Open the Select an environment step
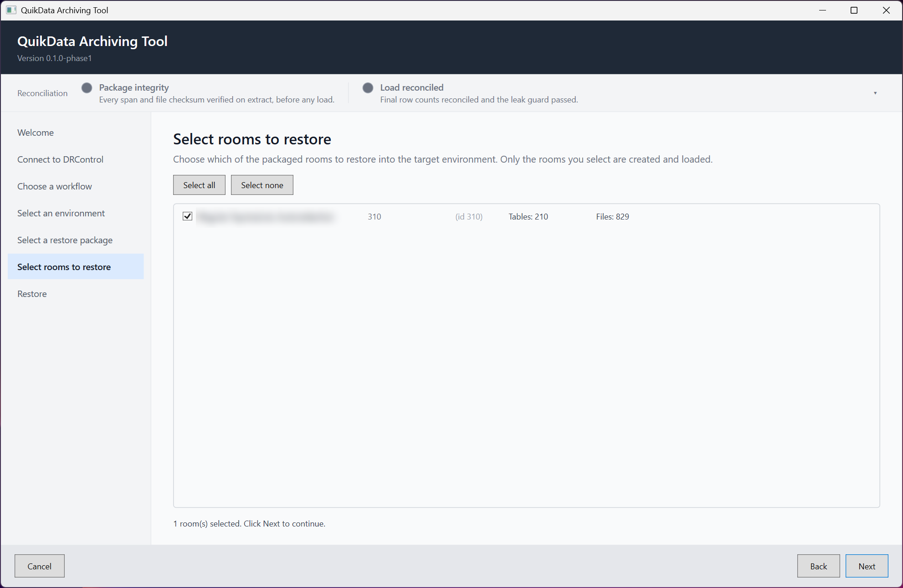This screenshot has width=903, height=588. click(76, 213)
